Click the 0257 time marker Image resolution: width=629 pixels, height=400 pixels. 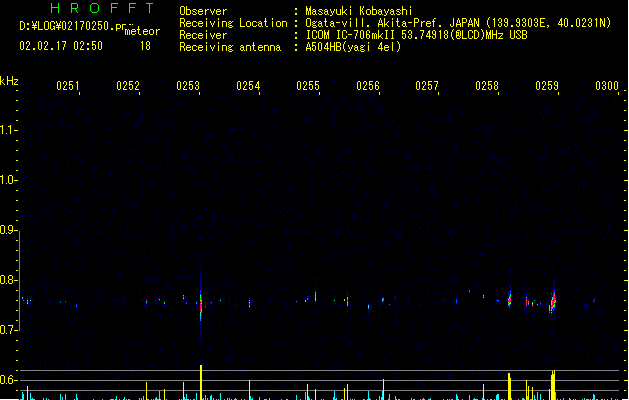tap(427, 86)
